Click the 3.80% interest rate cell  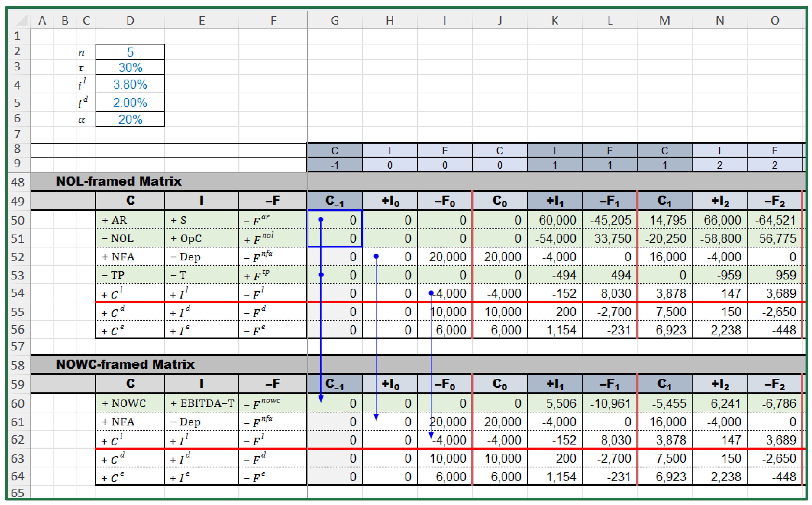[x=130, y=84]
